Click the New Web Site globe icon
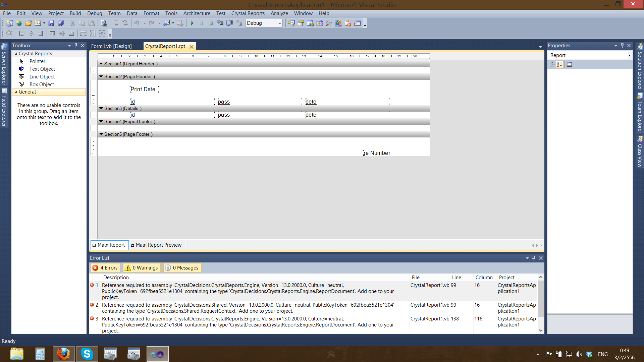Image resolution: width=644 pixels, height=362 pixels. pyautogui.click(x=19, y=23)
